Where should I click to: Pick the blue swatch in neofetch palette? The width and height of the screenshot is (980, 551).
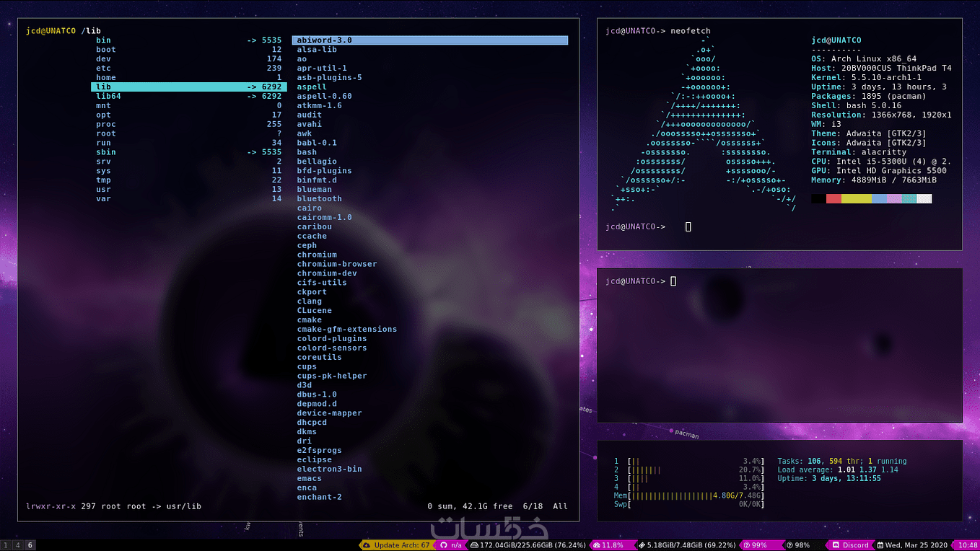click(879, 198)
